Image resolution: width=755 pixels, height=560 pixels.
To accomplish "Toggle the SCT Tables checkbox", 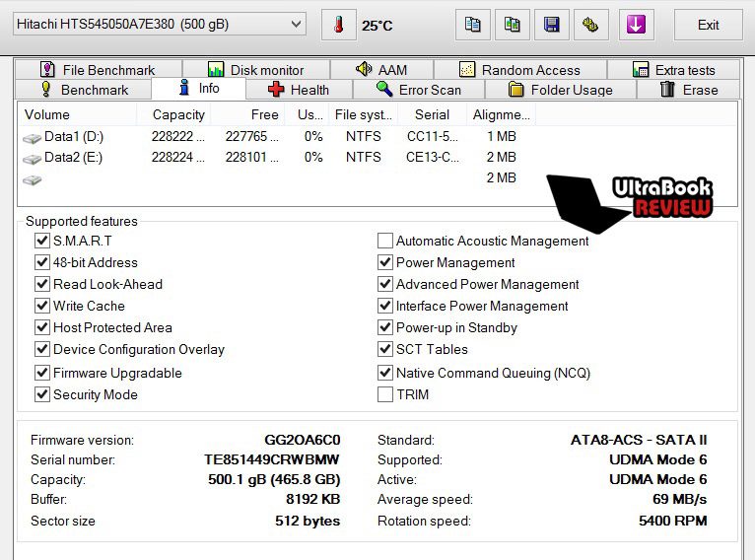I will pyautogui.click(x=385, y=349).
